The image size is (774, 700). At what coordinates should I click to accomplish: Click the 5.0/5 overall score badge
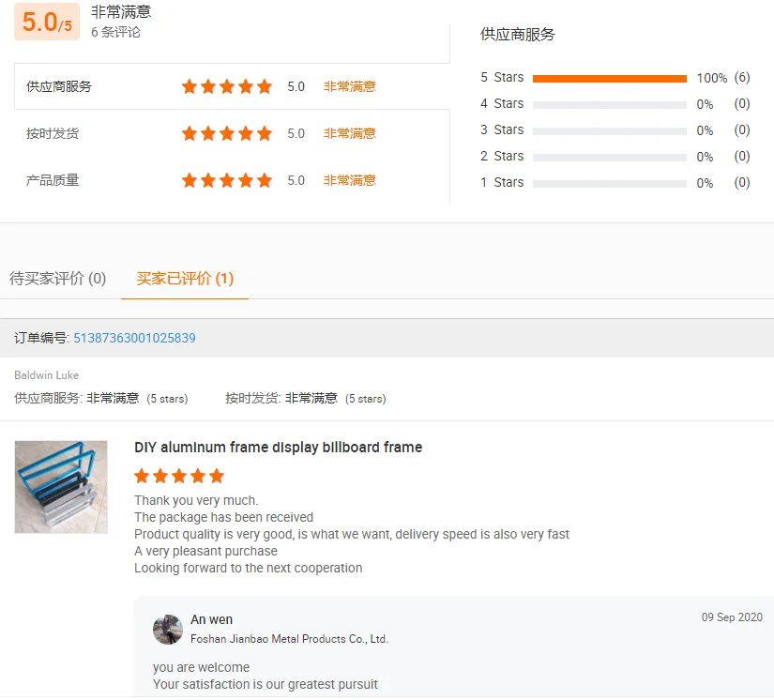tap(47, 23)
